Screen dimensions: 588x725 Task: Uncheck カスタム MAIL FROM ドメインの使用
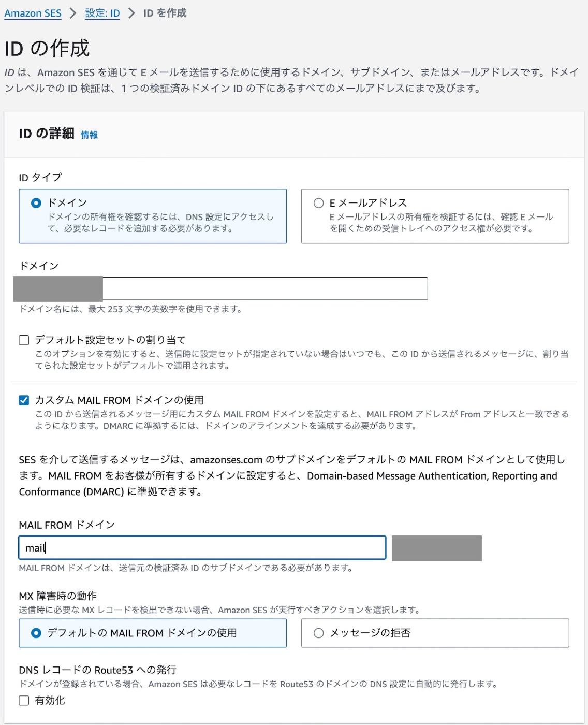24,400
